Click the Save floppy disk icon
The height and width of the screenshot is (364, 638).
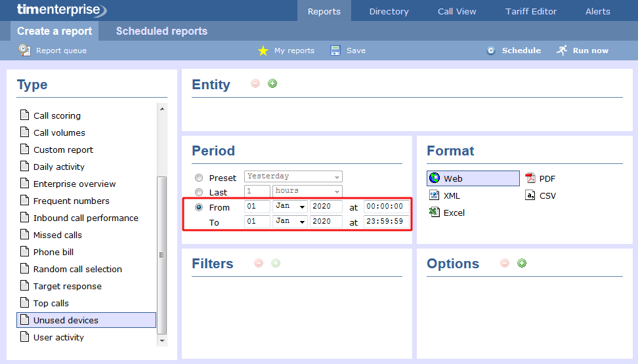coord(335,51)
